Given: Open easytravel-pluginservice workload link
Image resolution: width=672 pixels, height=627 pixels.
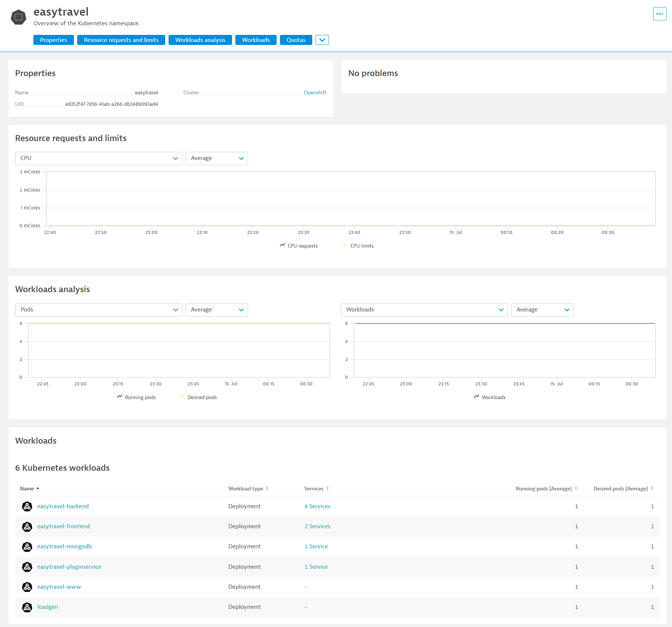Looking at the screenshot, I should coord(69,567).
